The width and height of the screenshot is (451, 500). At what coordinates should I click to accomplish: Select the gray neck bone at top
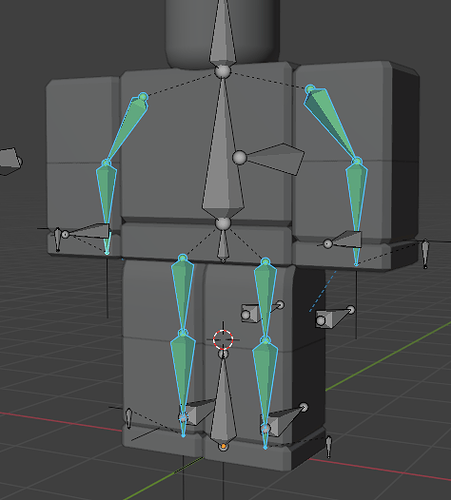coord(222,33)
